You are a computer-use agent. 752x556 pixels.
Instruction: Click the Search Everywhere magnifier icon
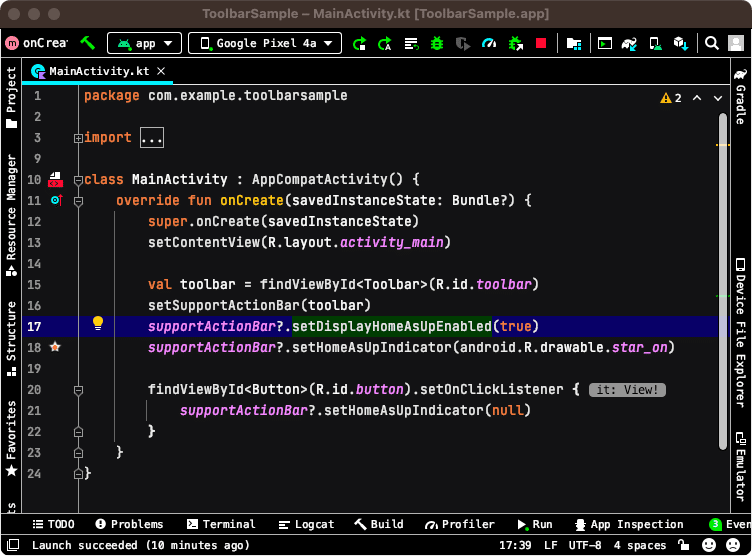tap(712, 43)
